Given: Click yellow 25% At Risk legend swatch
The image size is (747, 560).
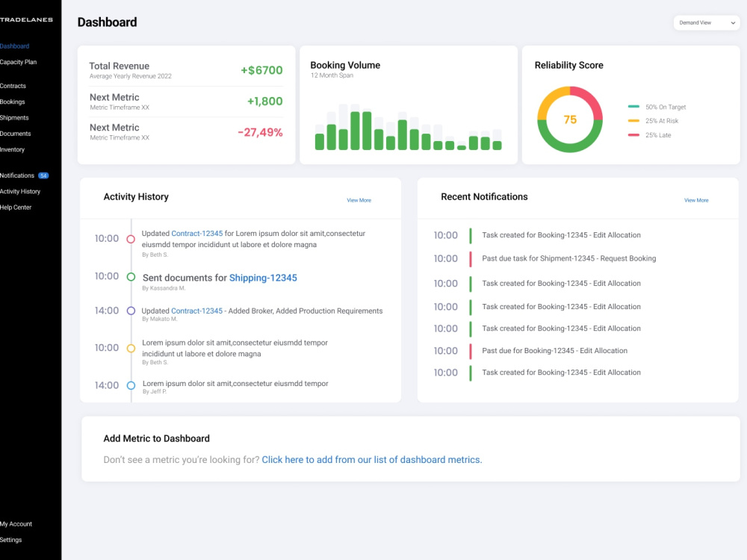Looking at the screenshot, I should (633, 121).
